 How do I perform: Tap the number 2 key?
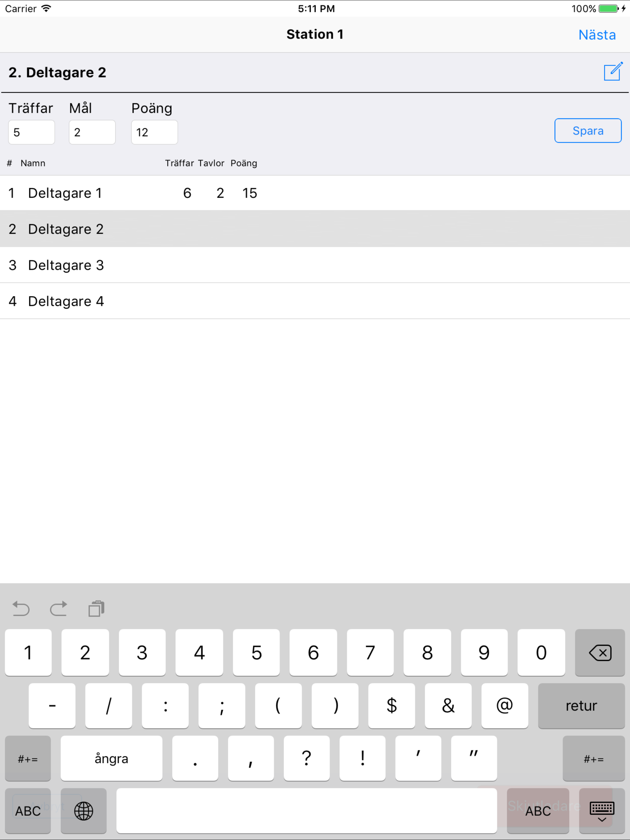coord(85,652)
